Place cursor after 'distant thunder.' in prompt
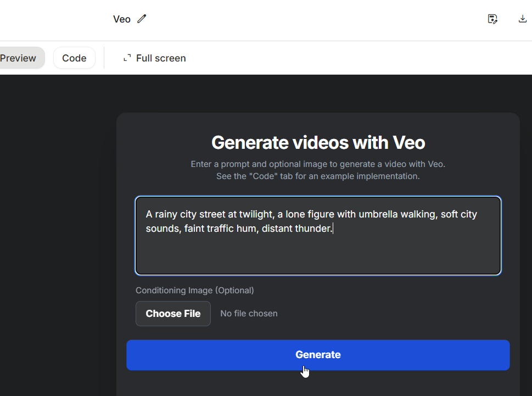This screenshot has height=396, width=532. coord(334,228)
